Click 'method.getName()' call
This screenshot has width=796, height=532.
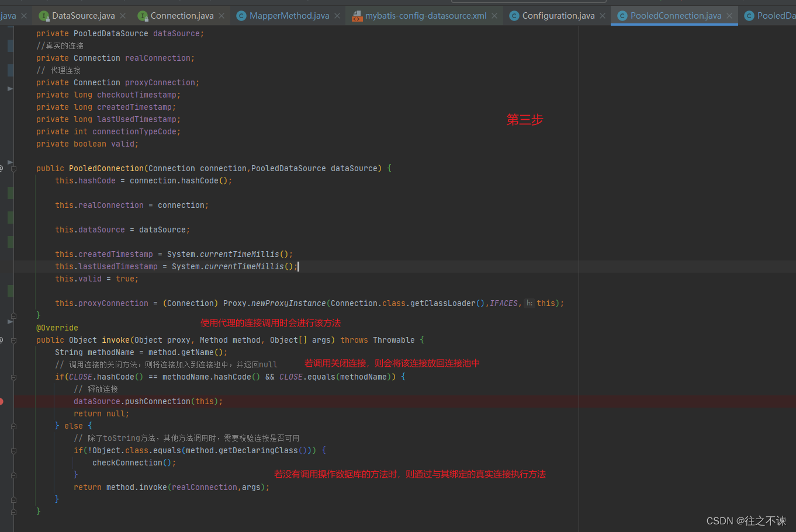186,352
